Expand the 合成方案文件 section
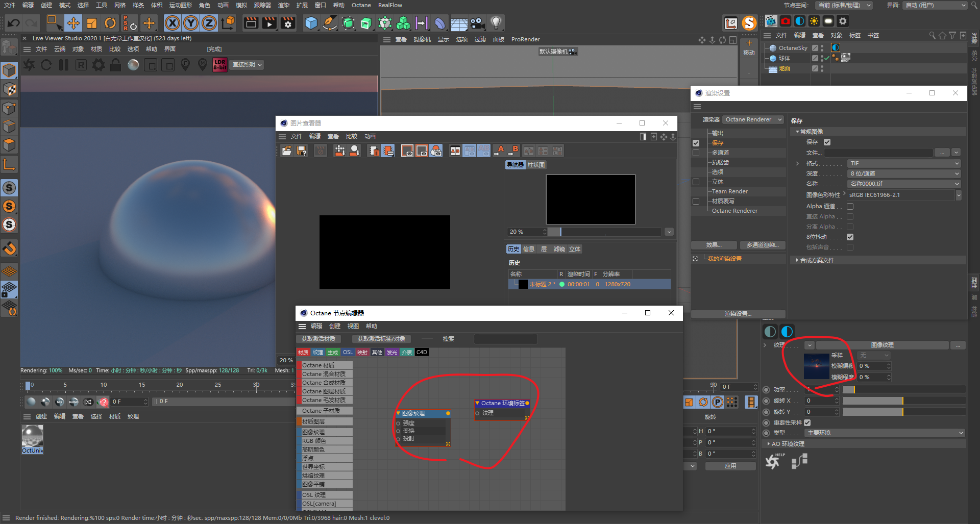Image resolution: width=980 pixels, height=524 pixels. pos(817,260)
